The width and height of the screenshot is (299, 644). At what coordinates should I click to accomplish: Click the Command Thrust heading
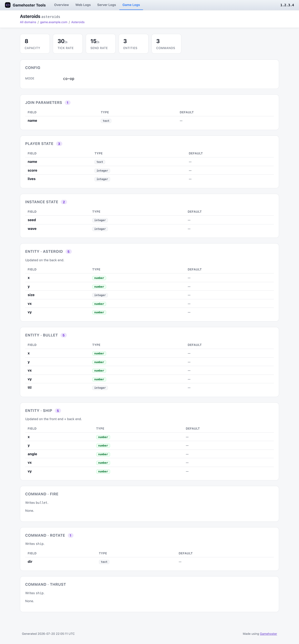pyautogui.click(x=46, y=584)
